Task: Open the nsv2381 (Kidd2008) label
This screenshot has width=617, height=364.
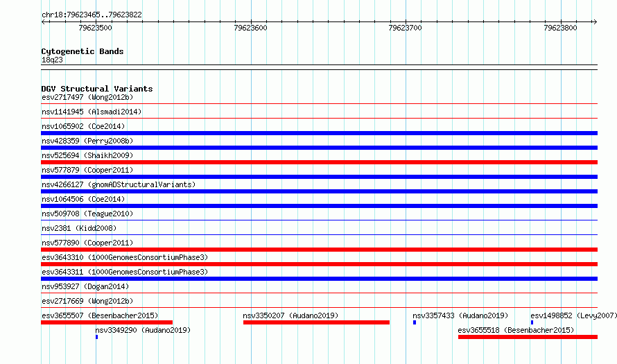Action: [79, 228]
